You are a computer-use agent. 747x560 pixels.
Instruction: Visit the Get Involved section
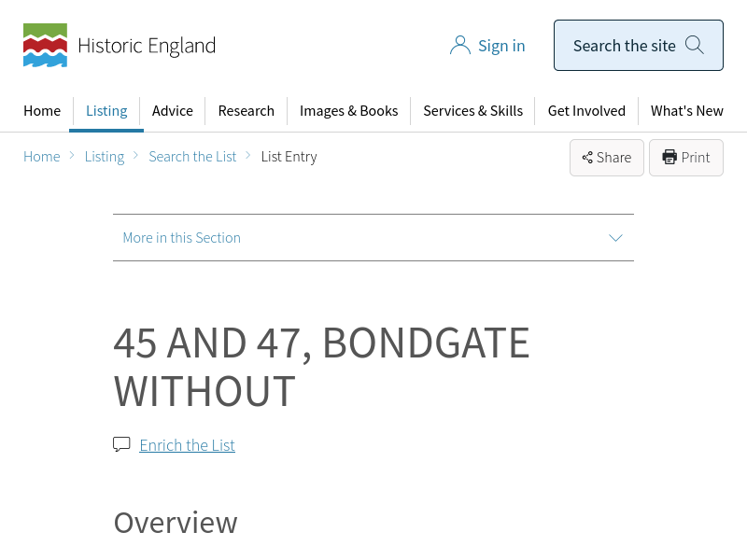586,111
